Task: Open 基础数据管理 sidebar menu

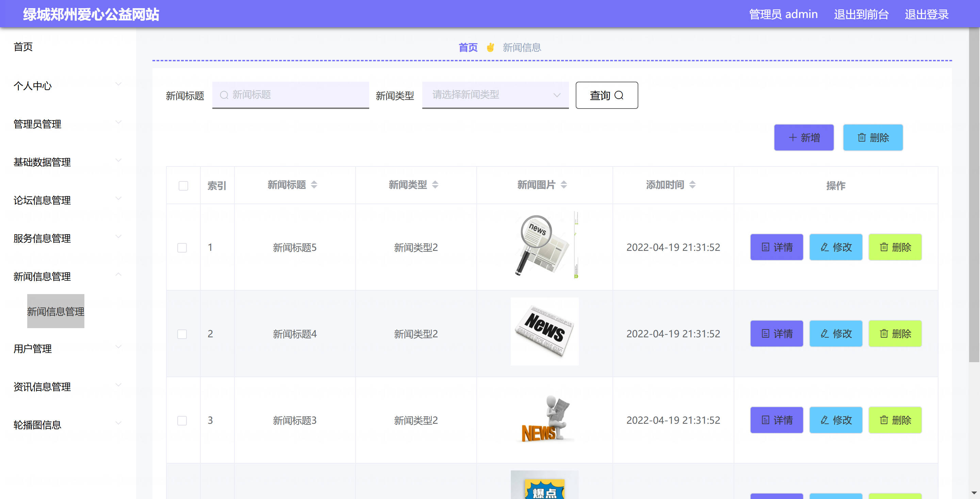Action: pyautogui.click(x=42, y=162)
